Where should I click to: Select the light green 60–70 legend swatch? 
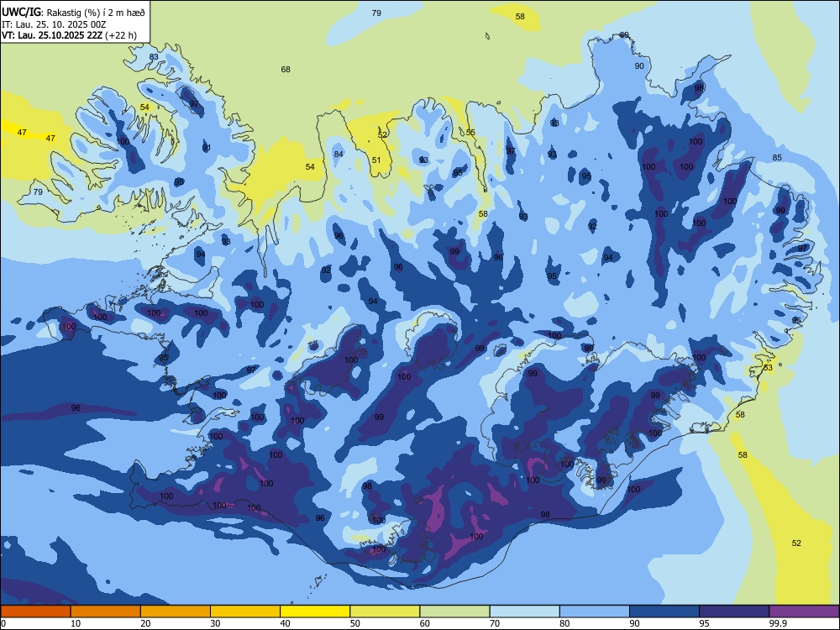coord(454,612)
